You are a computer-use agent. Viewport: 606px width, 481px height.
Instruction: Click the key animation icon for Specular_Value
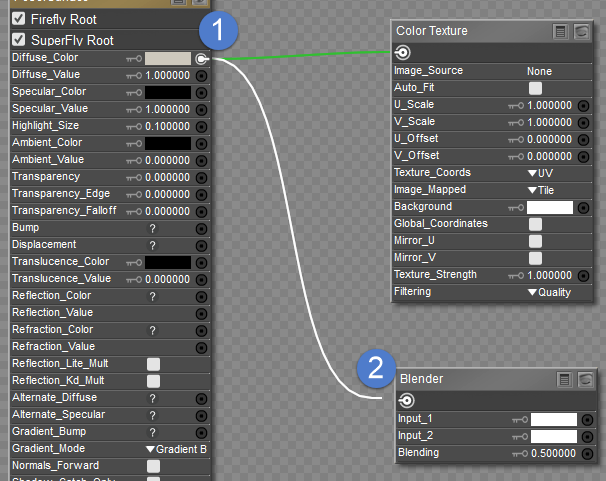pyautogui.click(x=135, y=109)
